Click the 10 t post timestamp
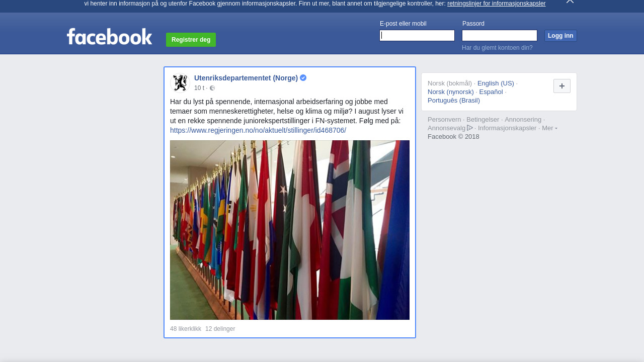Screen dimensions: 644x362 click(199, 88)
